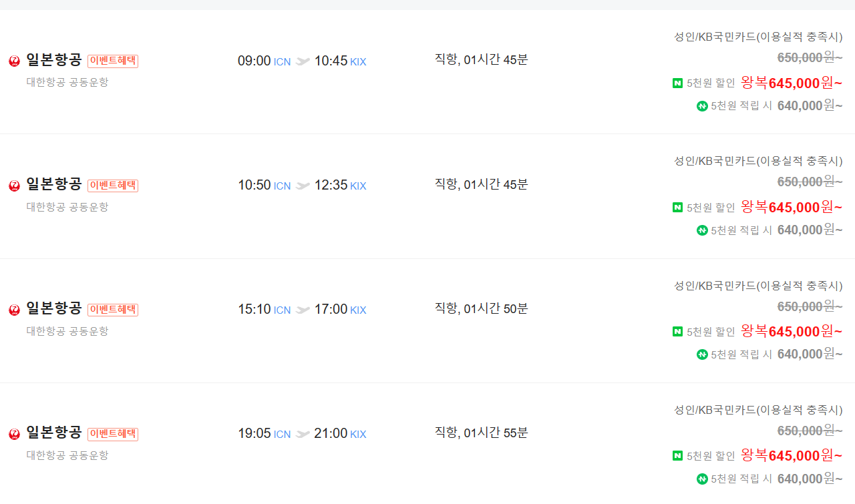The height and width of the screenshot is (504, 855).
Task: Click the Japan Airlines logo on the 09:00 flight
Action: [x=13, y=61]
